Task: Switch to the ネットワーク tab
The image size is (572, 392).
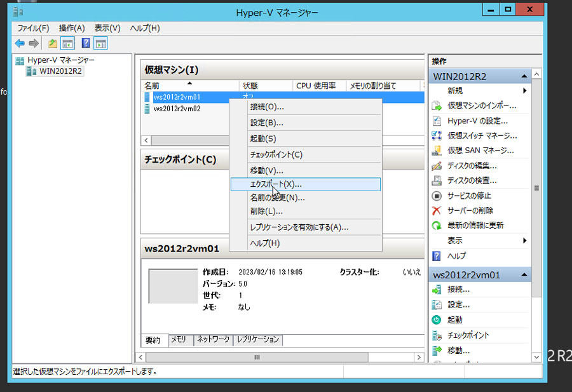Action: [214, 339]
